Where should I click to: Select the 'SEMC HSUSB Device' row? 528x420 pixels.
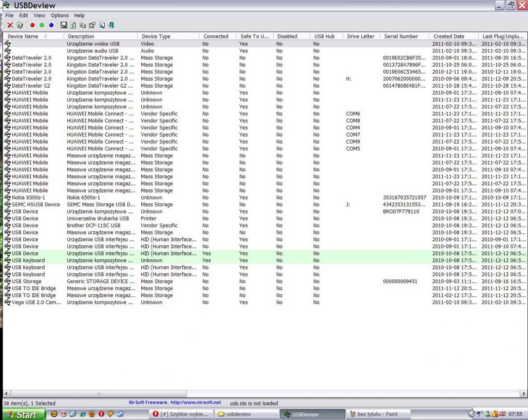(x=265, y=205)
